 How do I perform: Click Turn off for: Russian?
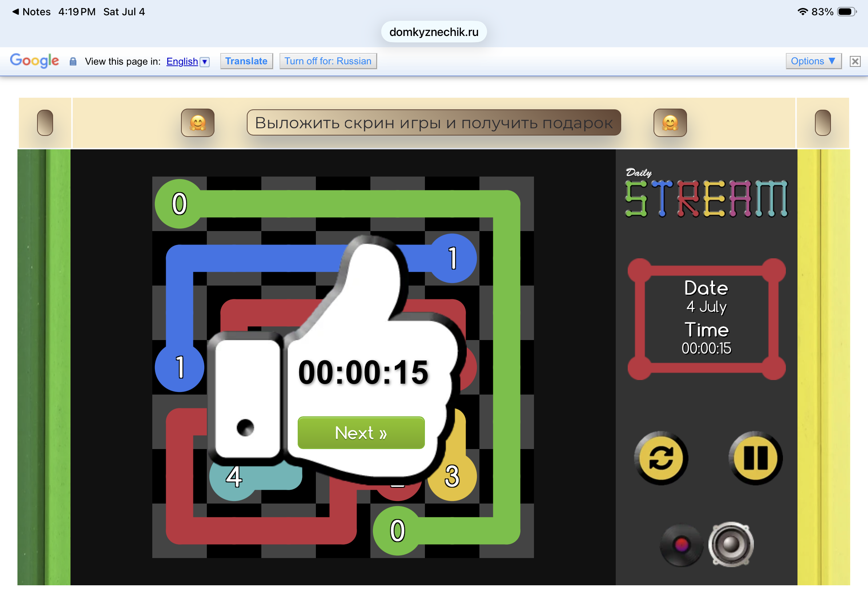click(328, 61)
